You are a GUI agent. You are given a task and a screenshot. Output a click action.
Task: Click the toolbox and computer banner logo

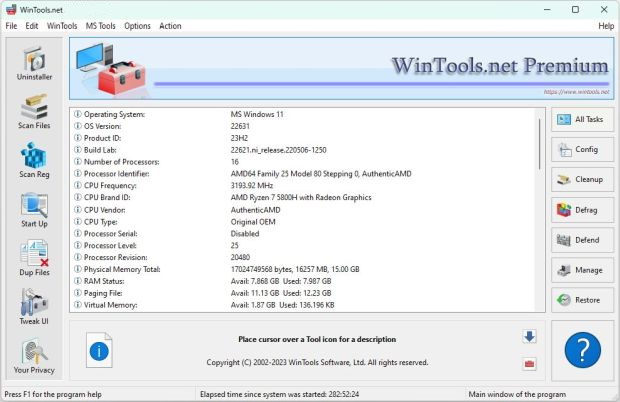[x=112, y=69]
